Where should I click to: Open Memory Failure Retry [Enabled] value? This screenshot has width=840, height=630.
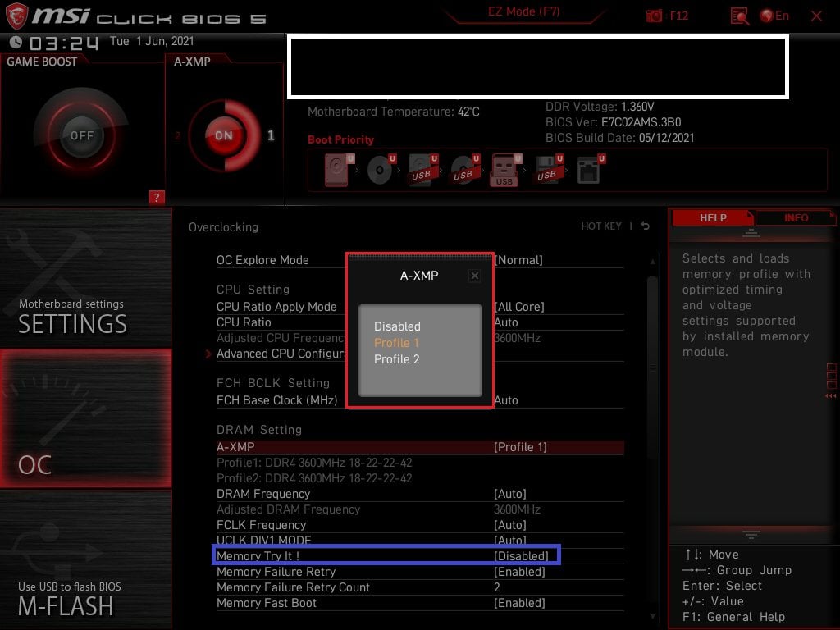pos(519,572)
